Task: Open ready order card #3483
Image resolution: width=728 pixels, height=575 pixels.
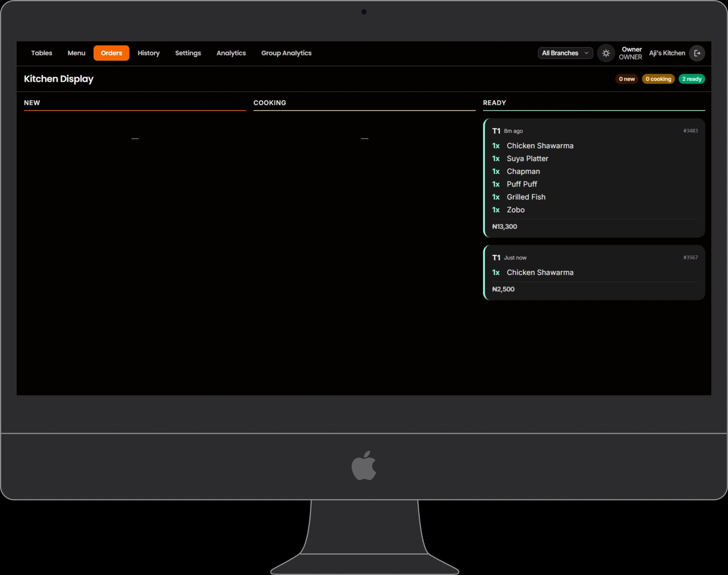Action: (594, 178)
